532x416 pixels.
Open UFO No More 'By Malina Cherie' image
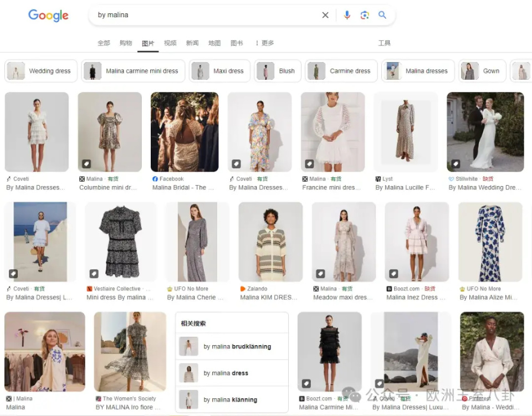[197, 242]
